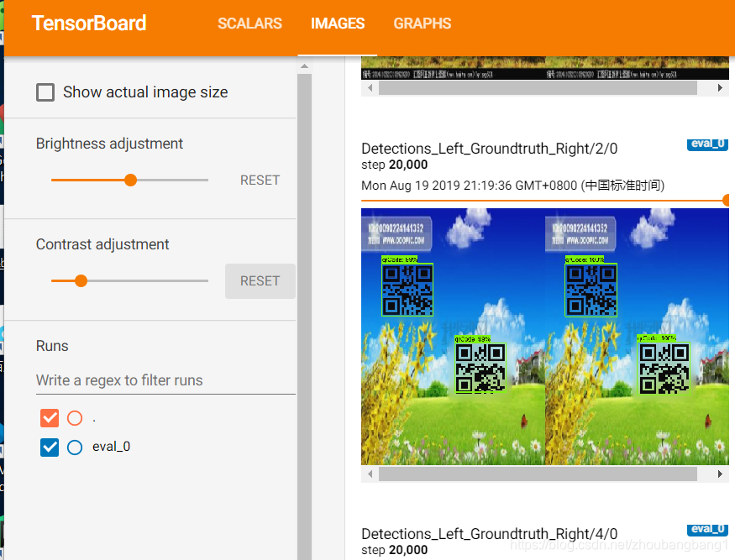The height and width of the screenshot is (560, 735).
Task: Click the sidebar scroll up arrow
Action: click(x=305, y=66)
